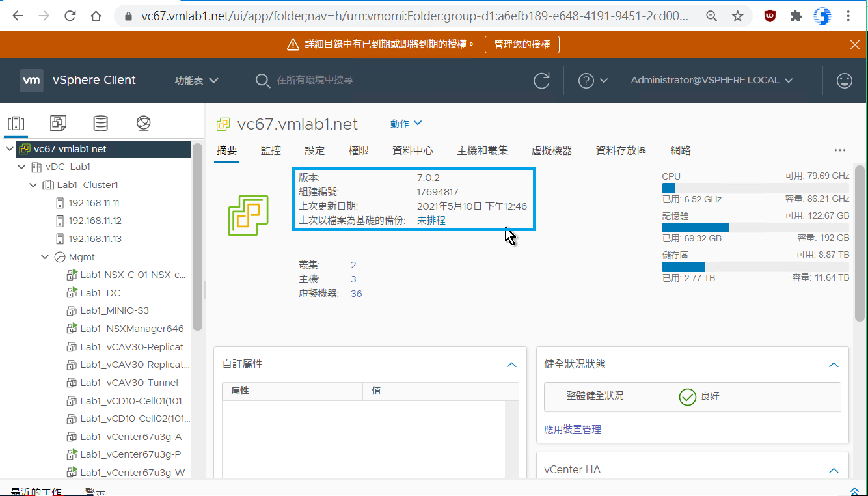This screenshot has width=868, height=496.
Task: Click the browser home icon
Action: tap(96, 16)
